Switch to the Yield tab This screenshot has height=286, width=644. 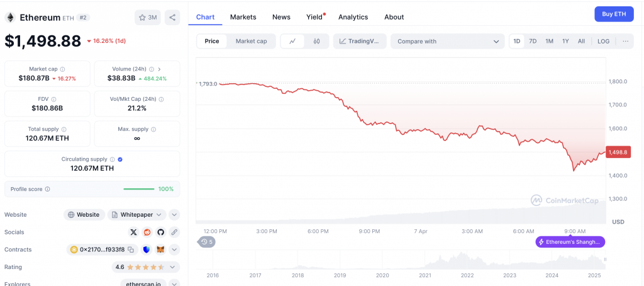point(314,17)
